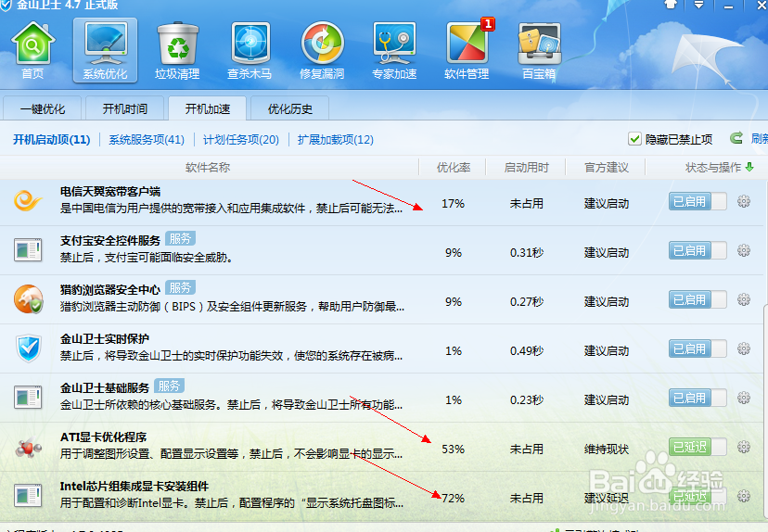Click the 金山卫士基础服务 window icon
The image size is (768, 532).
(28, 398)
